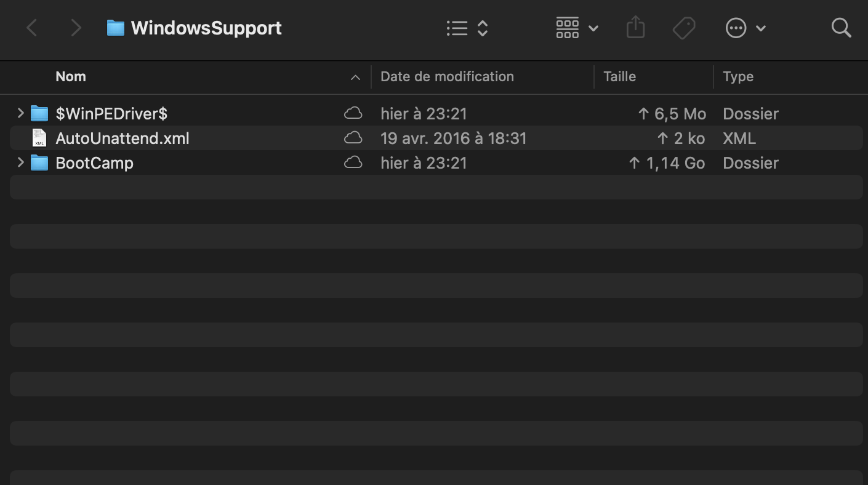
Task: Click cloud status icon beside BootCamp
Action: (353, 162)
